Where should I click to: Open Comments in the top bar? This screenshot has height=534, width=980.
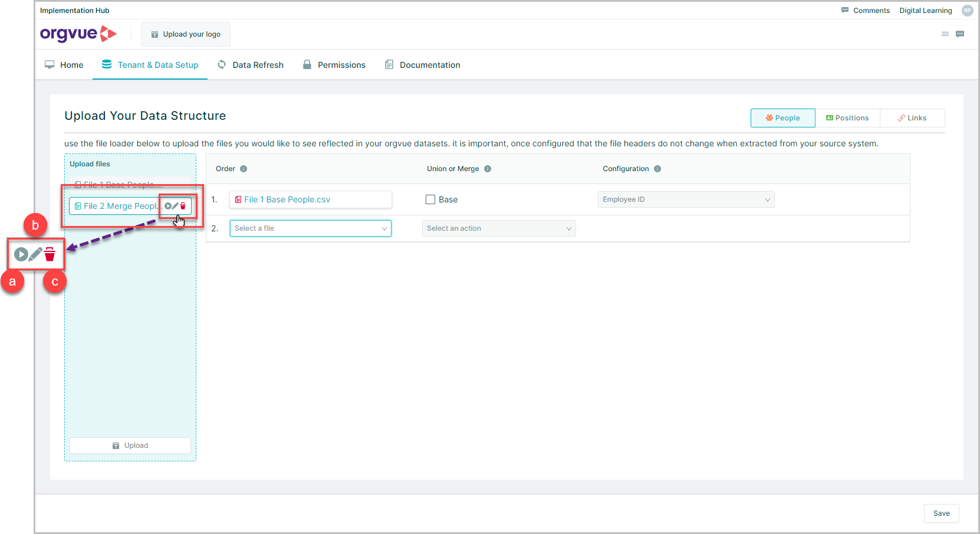click(x=866, y=11)
